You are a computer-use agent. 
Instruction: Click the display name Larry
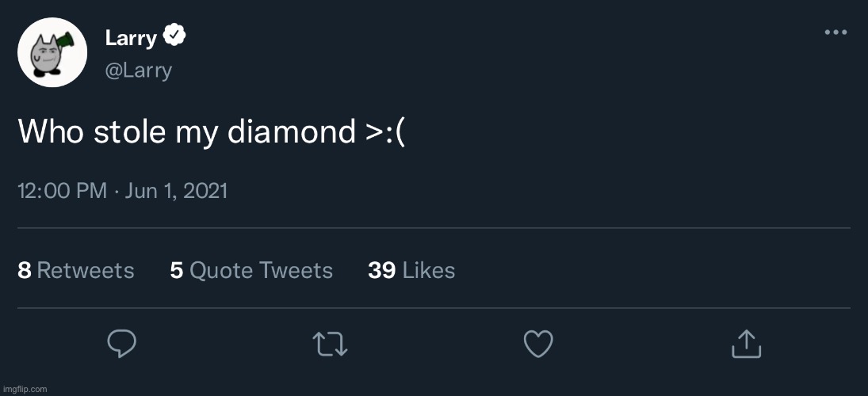[x=131, y=37]
